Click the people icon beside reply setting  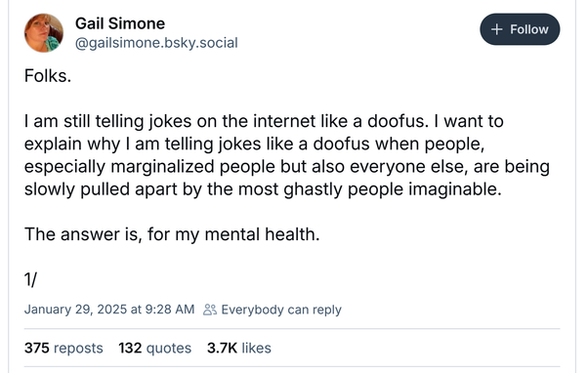pos(210,310)
